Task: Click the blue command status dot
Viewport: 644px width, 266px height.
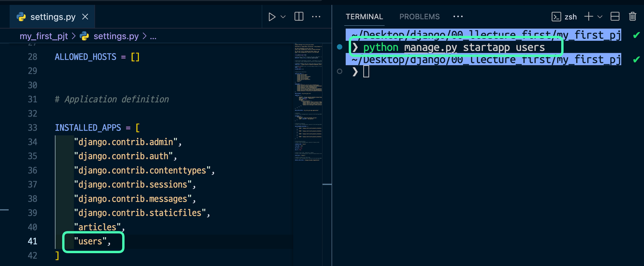Action: coord(340,47)
